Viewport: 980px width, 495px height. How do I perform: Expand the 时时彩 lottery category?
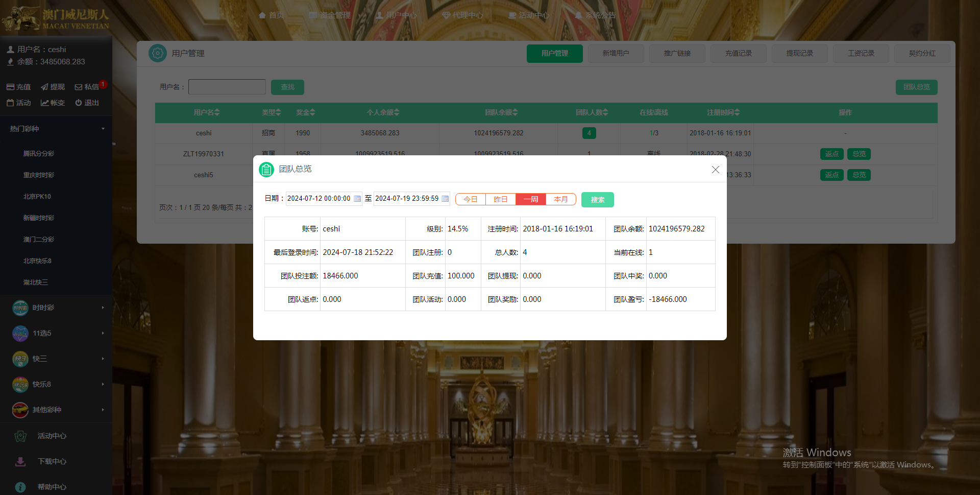click(56, 308)
